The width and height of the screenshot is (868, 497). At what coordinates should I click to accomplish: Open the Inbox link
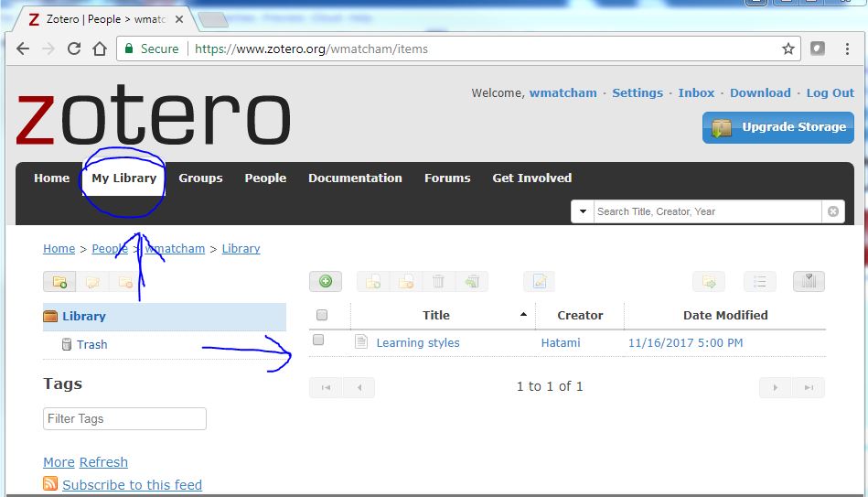[696, 93]
